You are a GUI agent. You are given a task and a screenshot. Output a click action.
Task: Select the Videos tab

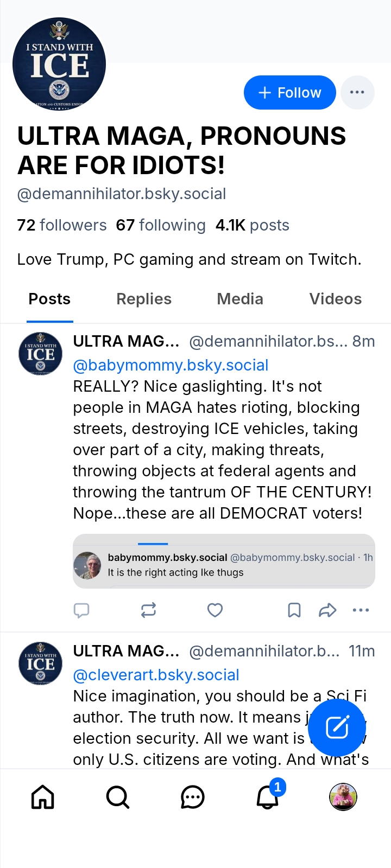click(335, 299)
